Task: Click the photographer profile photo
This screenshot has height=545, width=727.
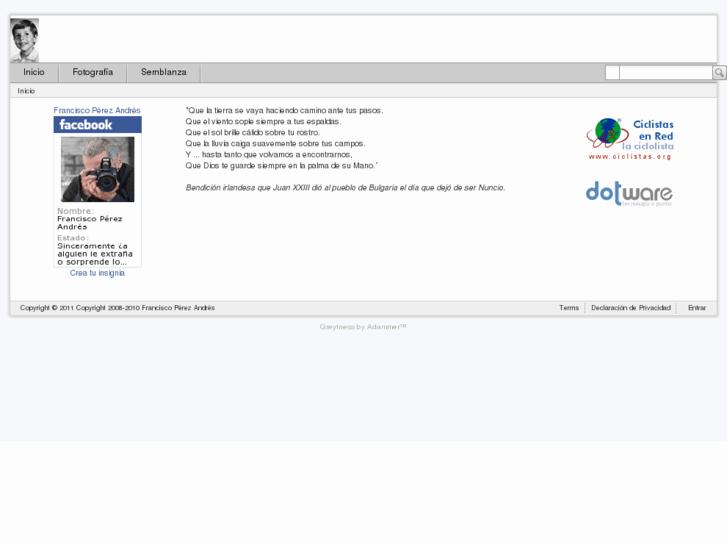Action: (x=97, y=169)
